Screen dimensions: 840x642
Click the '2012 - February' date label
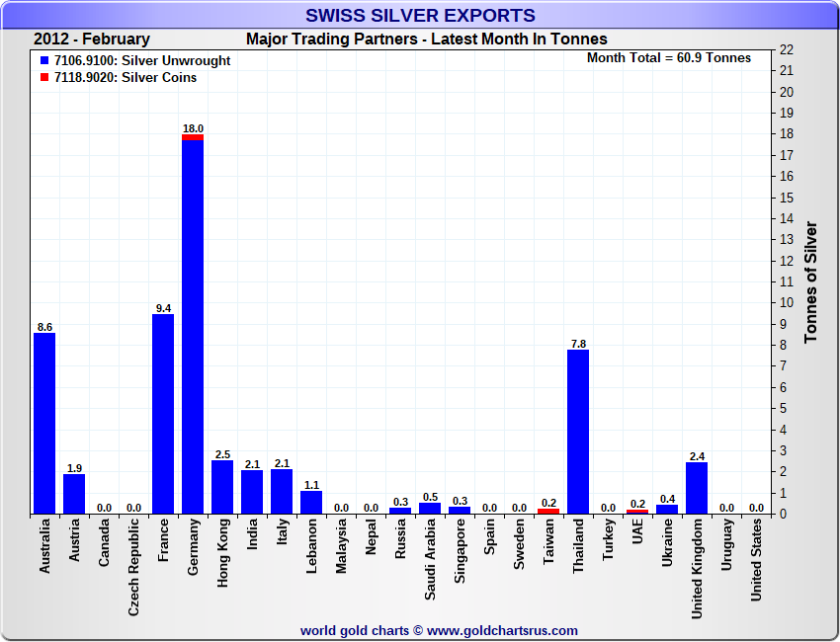[x=92, y=40]
